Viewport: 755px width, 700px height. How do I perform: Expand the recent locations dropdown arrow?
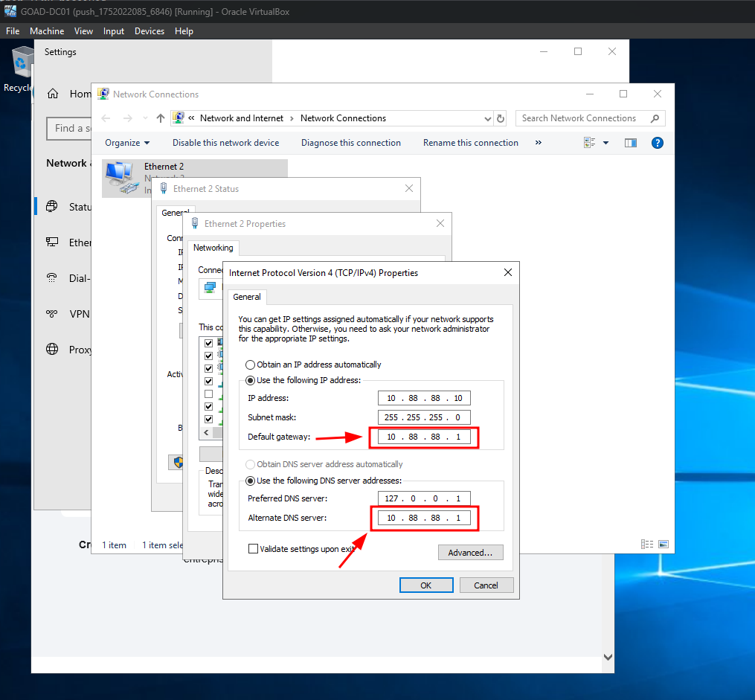145,118
